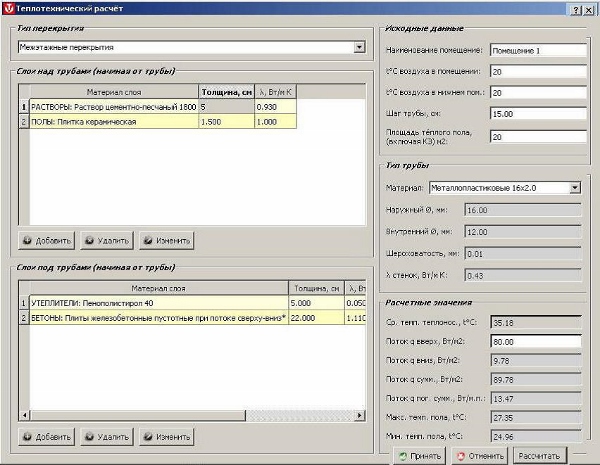Select the Пенополистирол 40 insulation row
Viewport: 600px width, 465px height.
coord(150,302)
